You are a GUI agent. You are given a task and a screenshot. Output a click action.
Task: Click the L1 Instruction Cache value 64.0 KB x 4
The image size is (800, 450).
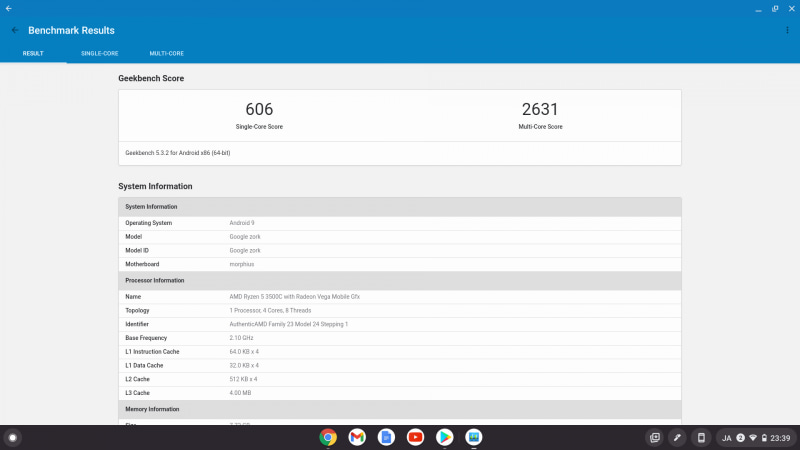(x=244, y=352)
